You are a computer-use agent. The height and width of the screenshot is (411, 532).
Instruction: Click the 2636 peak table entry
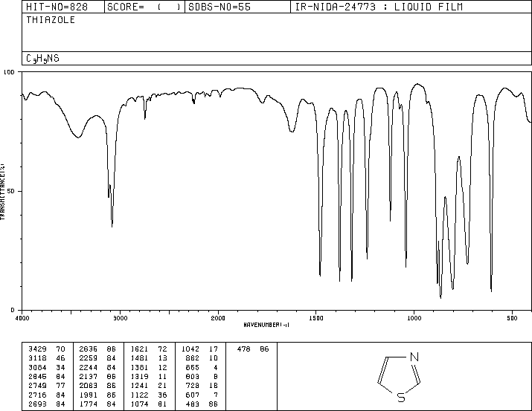pyautogui.click(x=97, y=349)
